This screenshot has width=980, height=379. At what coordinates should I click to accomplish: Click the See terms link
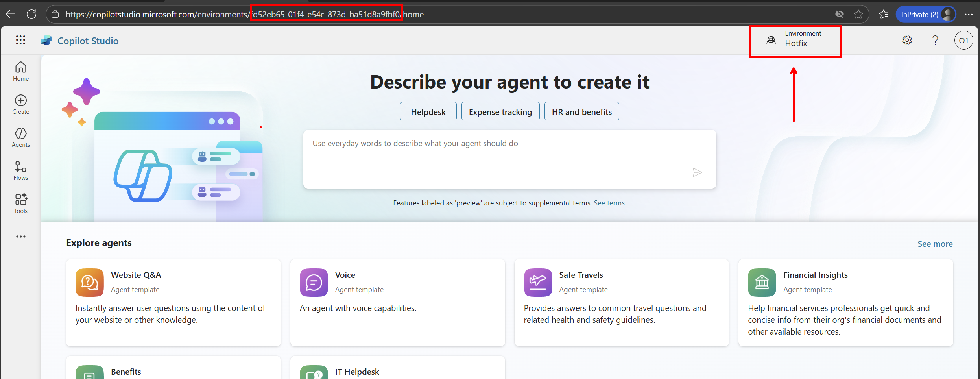[x=609, y=203]
